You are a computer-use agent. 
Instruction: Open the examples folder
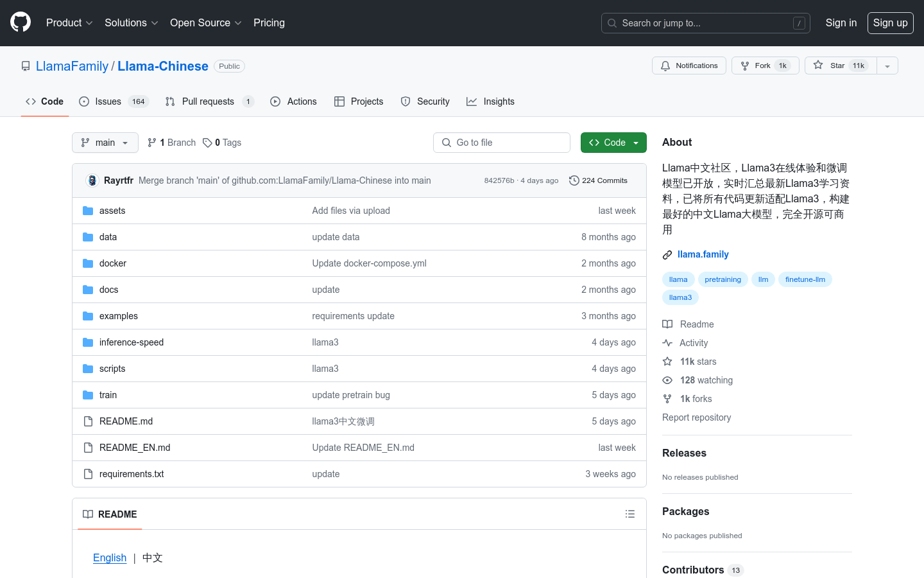[x=119, y=316]
